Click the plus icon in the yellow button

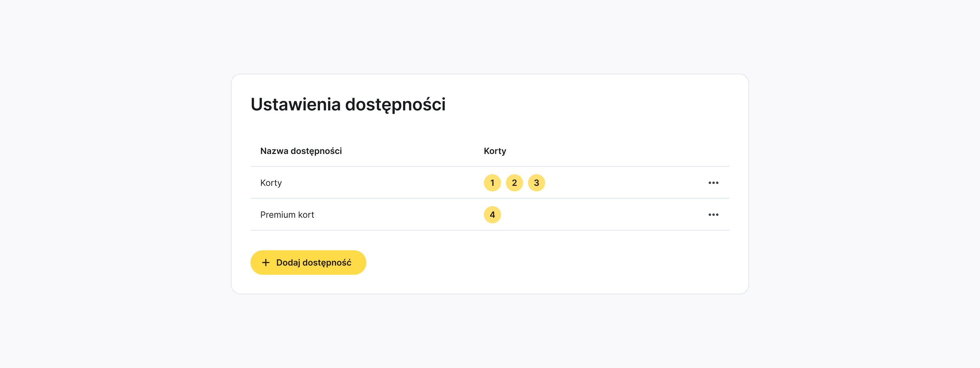[x=266, y=263]
